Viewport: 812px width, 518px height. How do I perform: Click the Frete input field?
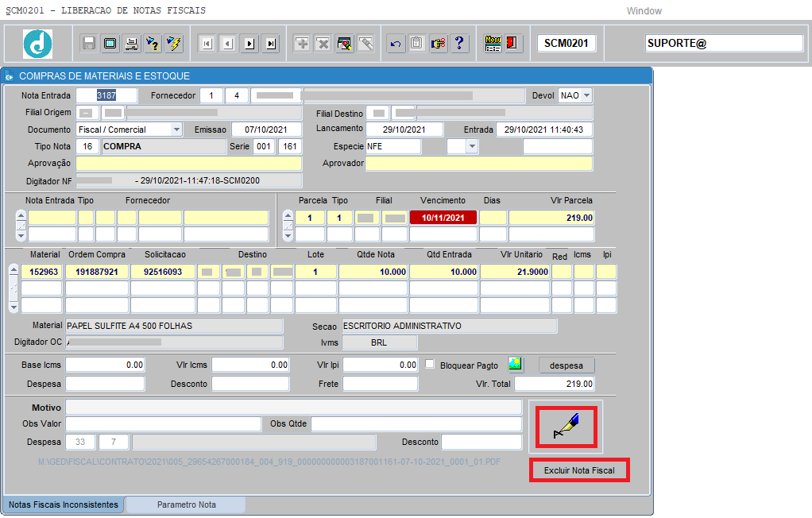pos(380,384)
